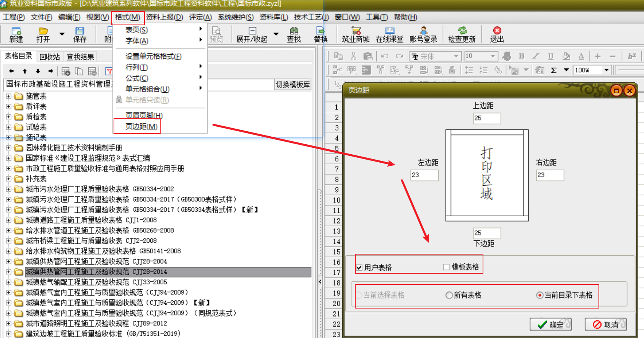Click the 取消 cancel button
Image resolution: width=644 pixels, height=338 pixels.
pyautogui.click(x=606, y=325)
